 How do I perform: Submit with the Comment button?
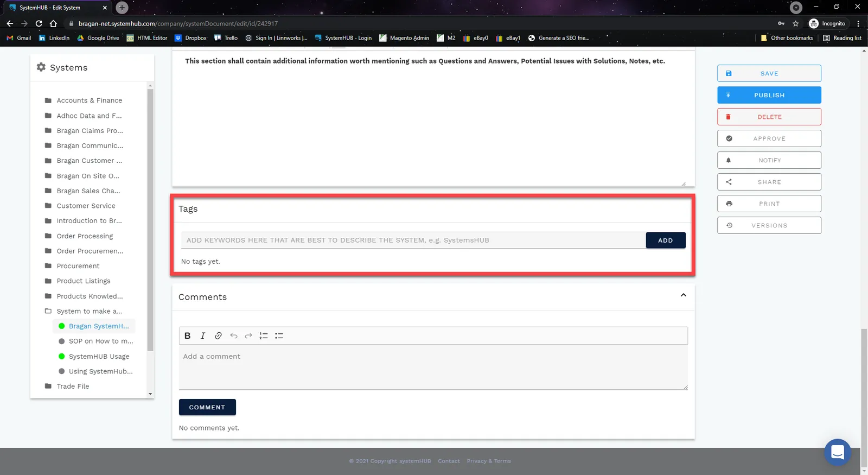[x=207, y=407]
